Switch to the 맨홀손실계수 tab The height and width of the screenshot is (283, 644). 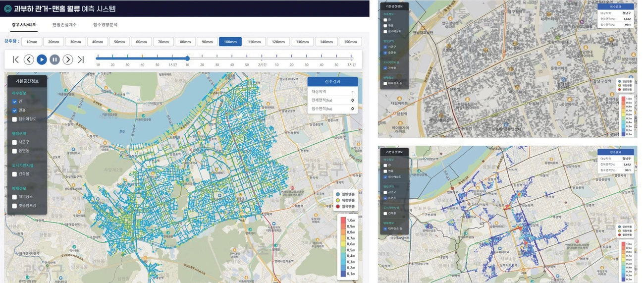pos(64,24)
